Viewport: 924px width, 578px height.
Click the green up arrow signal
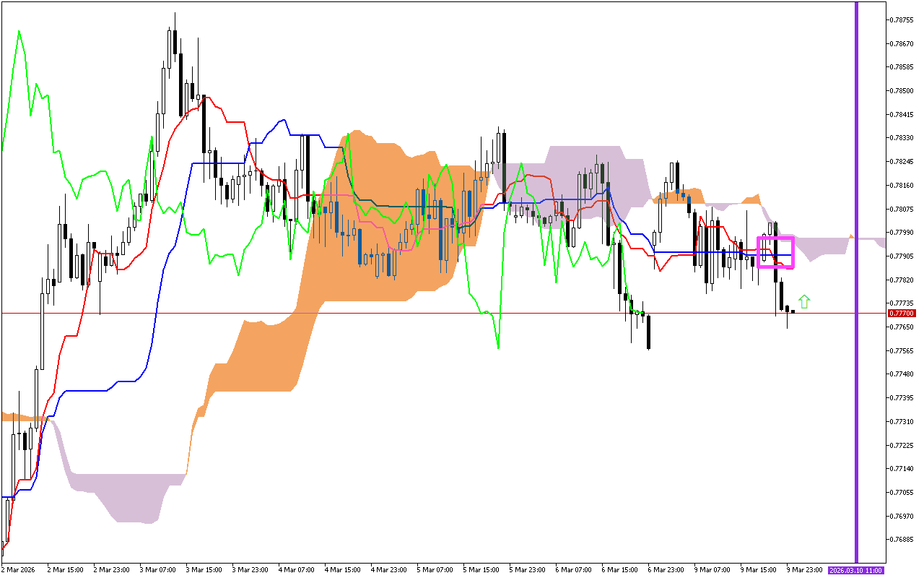(804, 302)
